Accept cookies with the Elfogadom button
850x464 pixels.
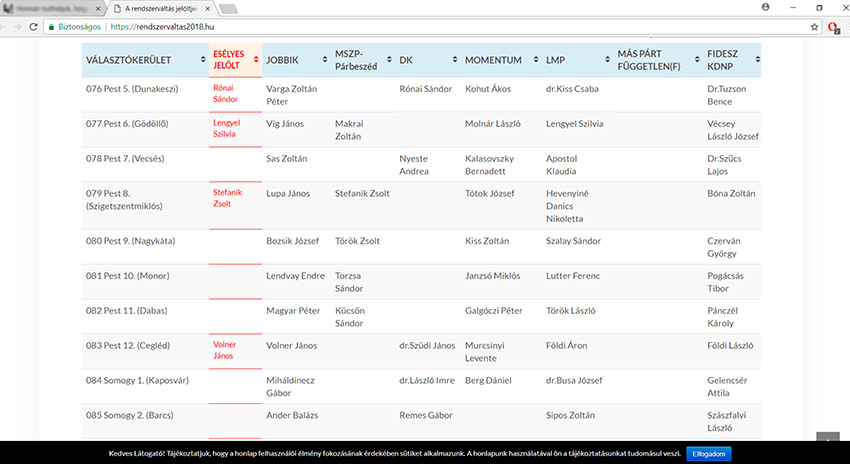click(x=709, y=454)
